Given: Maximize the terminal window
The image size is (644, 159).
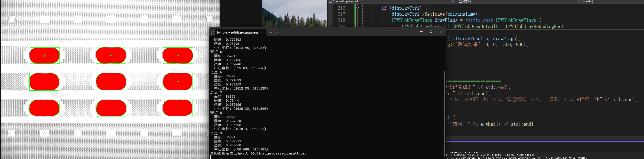Looking at the screenshot, I should 431,32.
